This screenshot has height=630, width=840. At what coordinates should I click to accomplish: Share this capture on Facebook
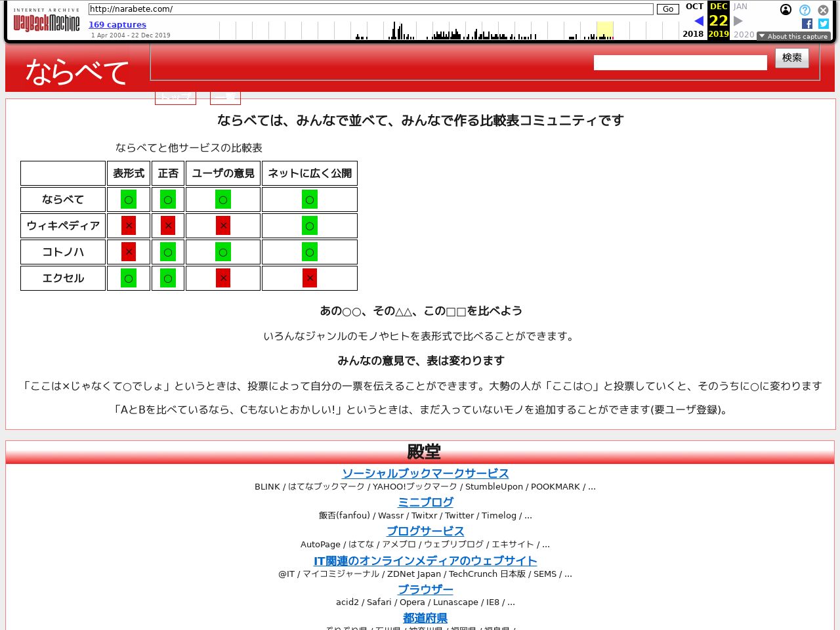coord(807,24)
